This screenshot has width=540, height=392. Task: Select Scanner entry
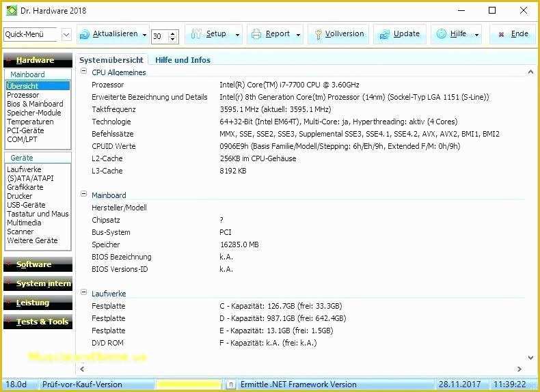21,232
